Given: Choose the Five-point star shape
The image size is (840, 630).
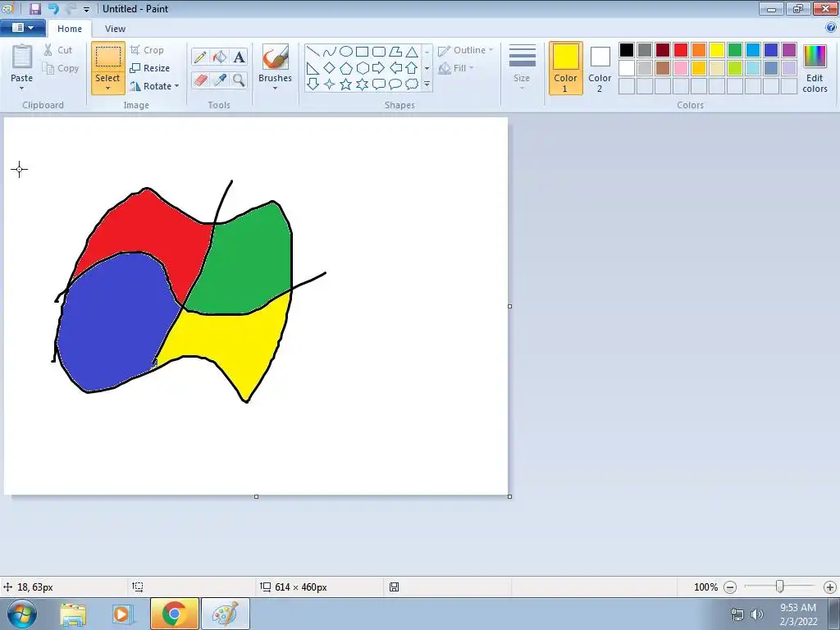Looking at the screenshot, I should click(346, 84).
